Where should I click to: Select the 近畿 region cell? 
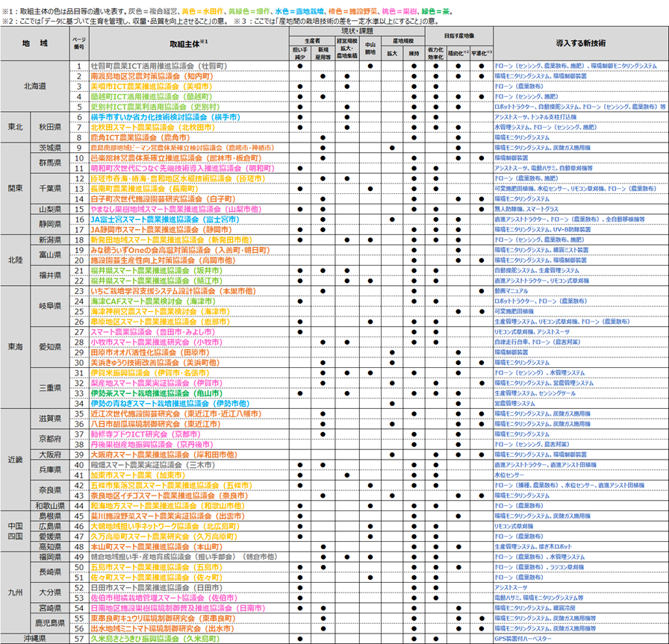coord(16,459)
